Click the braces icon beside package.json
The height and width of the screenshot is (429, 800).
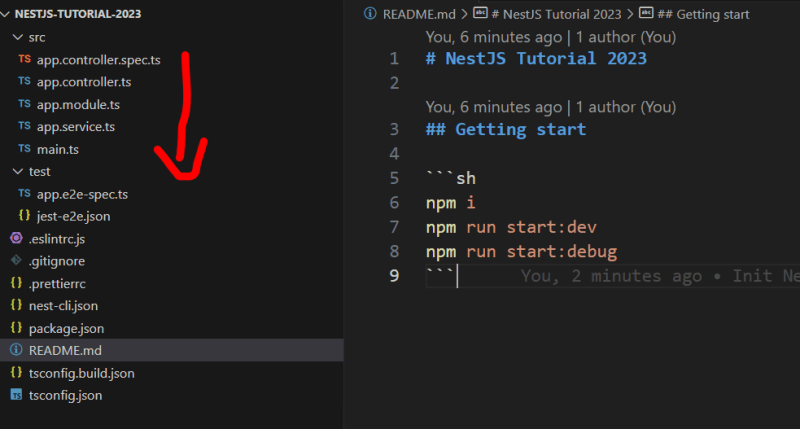pyautogui.click(x=16, y=327)
